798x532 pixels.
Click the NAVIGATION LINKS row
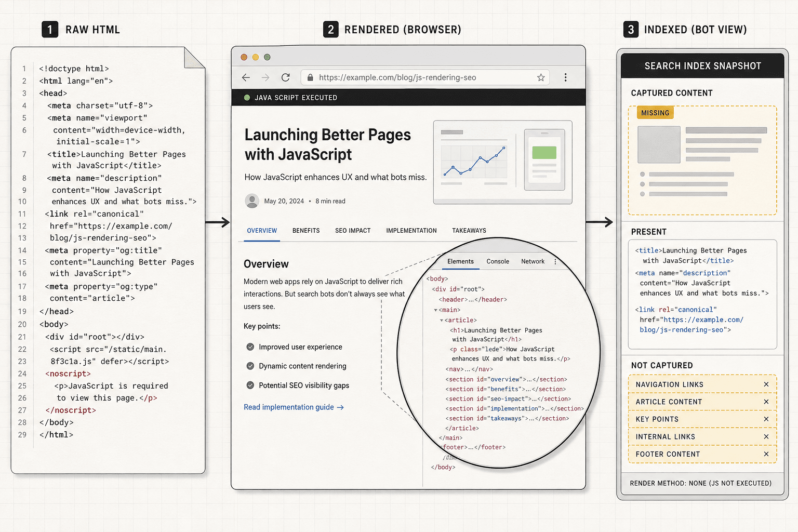702,384
